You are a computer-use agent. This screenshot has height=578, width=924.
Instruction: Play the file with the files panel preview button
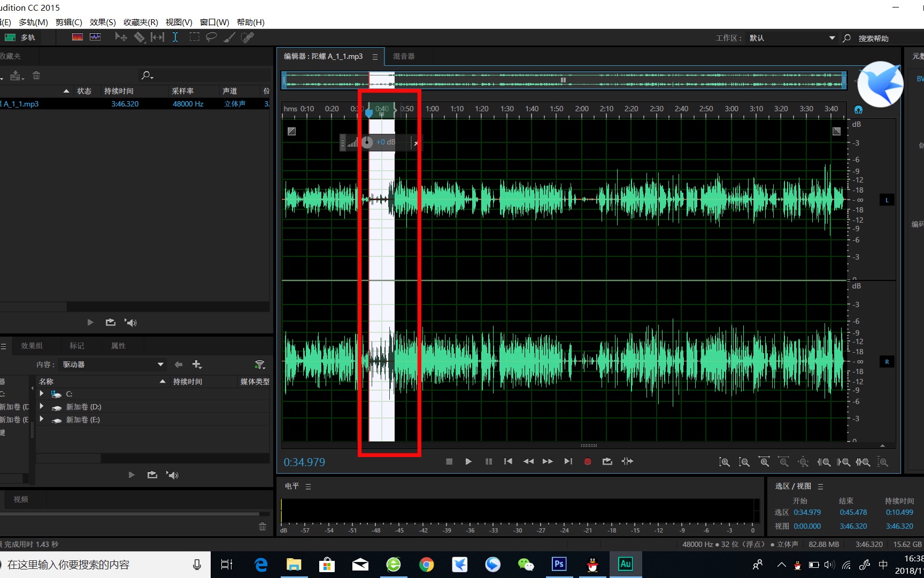pos(90,322)
